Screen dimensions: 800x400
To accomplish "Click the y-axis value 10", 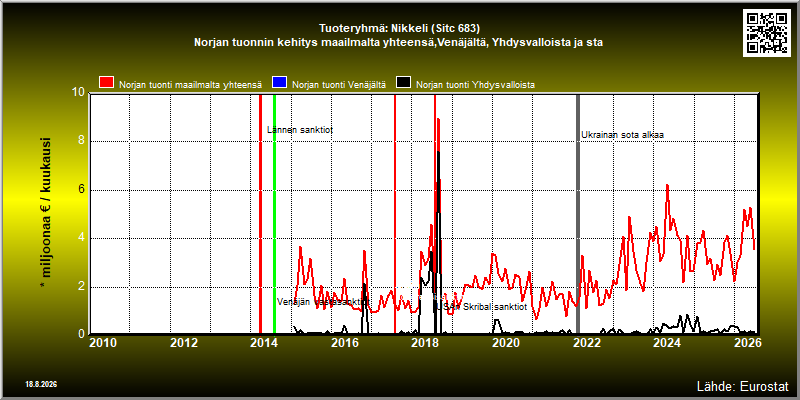I will 79,92.
